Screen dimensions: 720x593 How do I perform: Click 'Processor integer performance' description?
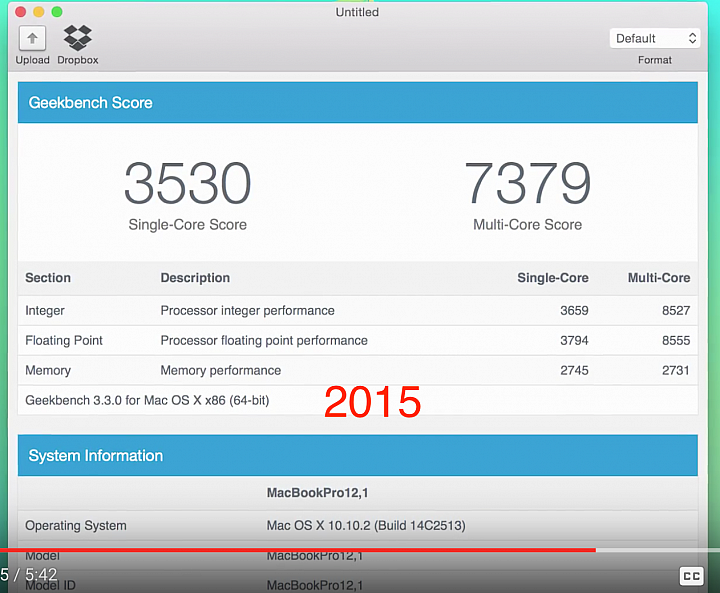(248, 311)
